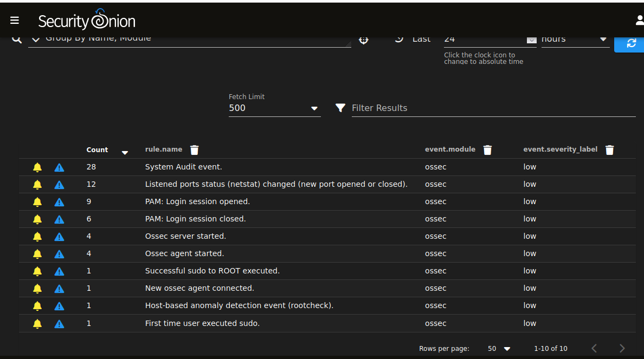Delete the event.module grouping column
644x359 pixels.
[487, 150]
